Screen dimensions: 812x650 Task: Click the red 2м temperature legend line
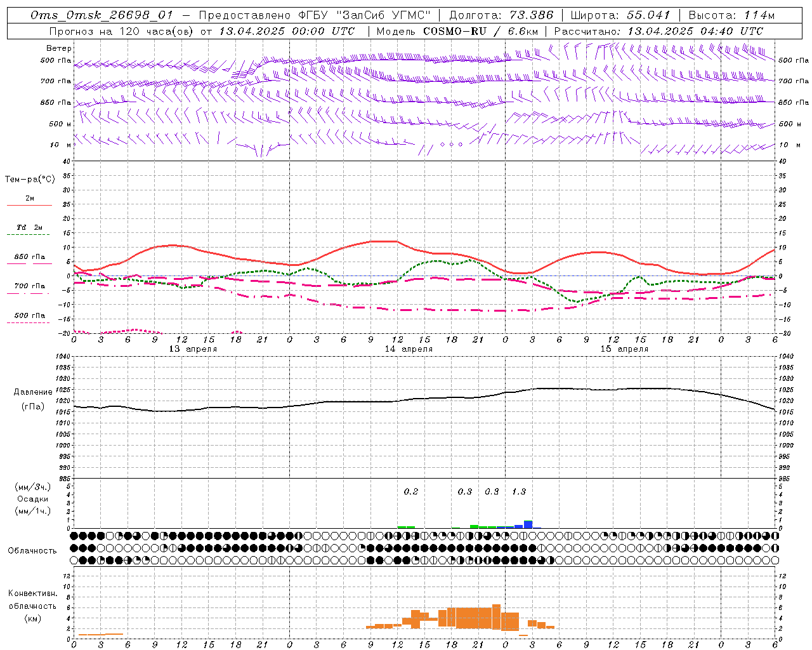pos(29,205)
